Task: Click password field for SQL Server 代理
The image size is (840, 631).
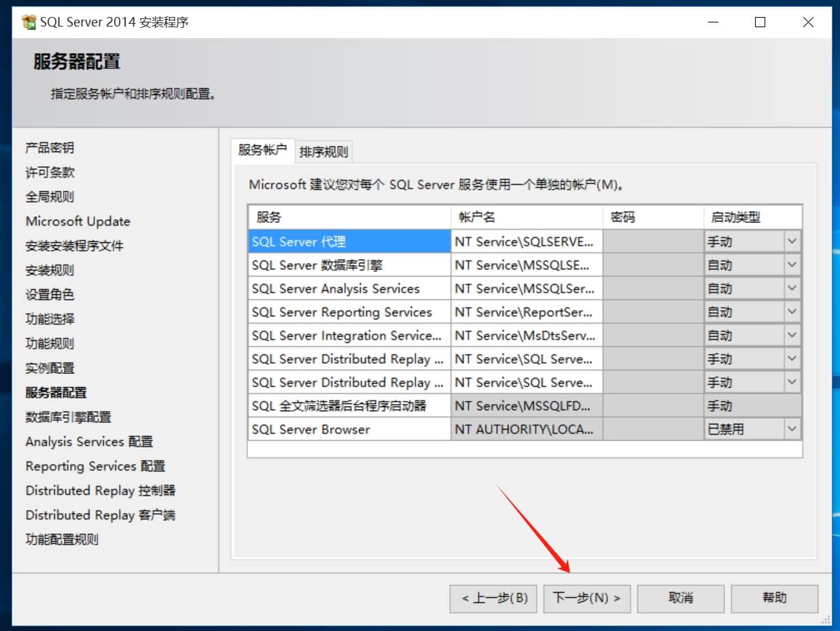Action: click(652, 241)
